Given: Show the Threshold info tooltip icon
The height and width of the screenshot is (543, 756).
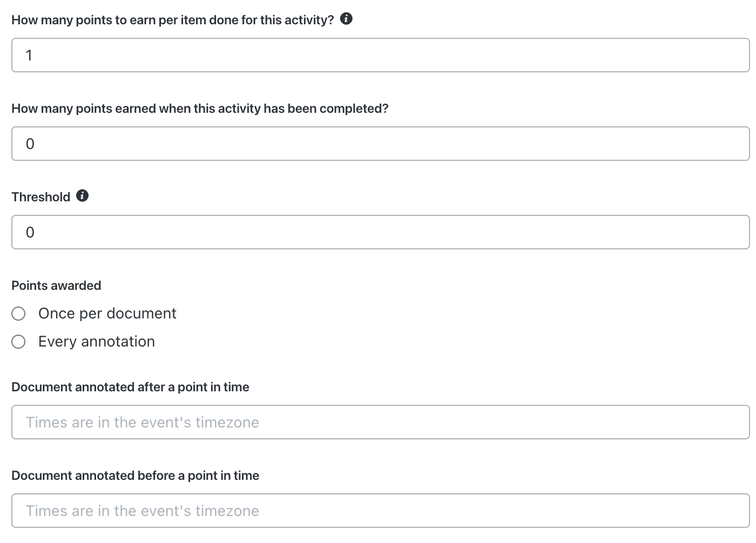Looking at the screenshot, I should pos(82,196).
